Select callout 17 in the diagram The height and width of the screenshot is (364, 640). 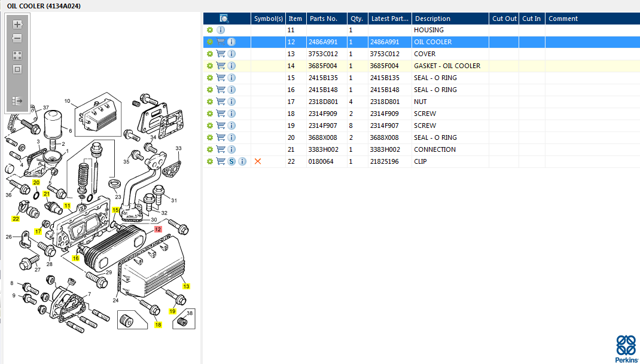pos(38,231)
